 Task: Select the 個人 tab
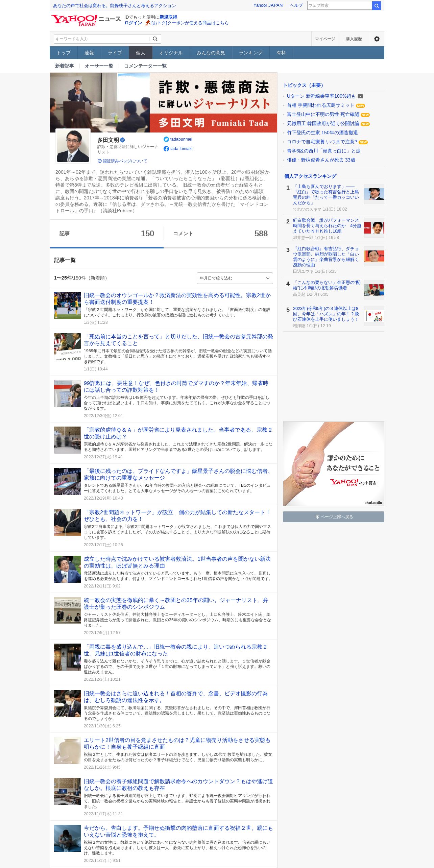tap(141, 53)
